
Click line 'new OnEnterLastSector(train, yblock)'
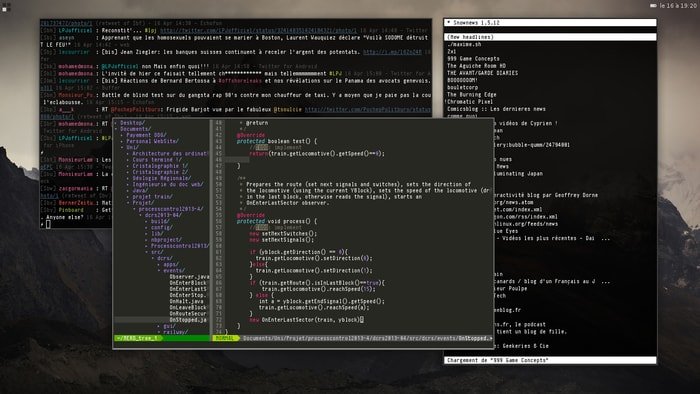coord(306,320)
